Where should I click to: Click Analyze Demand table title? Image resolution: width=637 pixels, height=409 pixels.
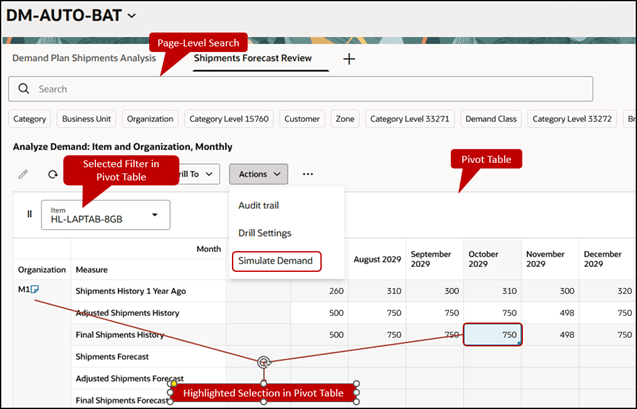pos(123,147)
